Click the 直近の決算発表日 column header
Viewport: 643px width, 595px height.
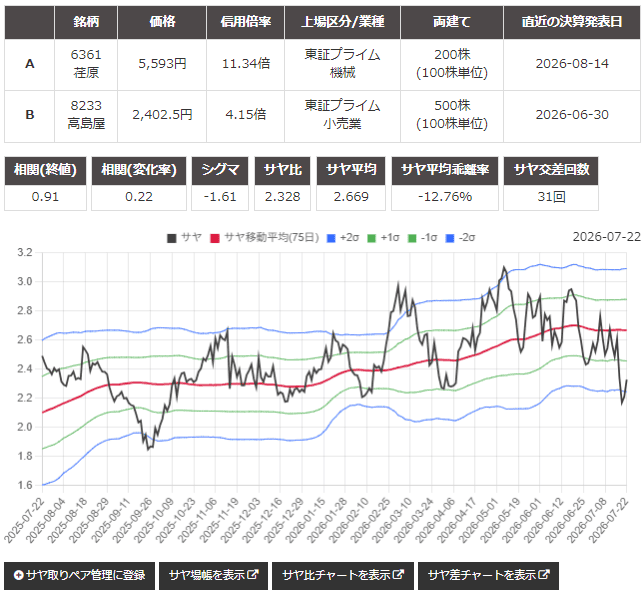[x=572, y=22]
